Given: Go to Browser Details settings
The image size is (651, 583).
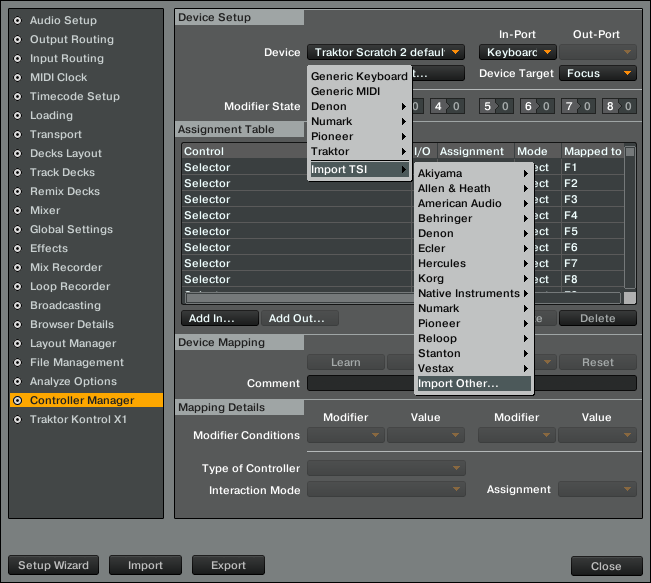Looking at the screenshot, I should 71,324.
